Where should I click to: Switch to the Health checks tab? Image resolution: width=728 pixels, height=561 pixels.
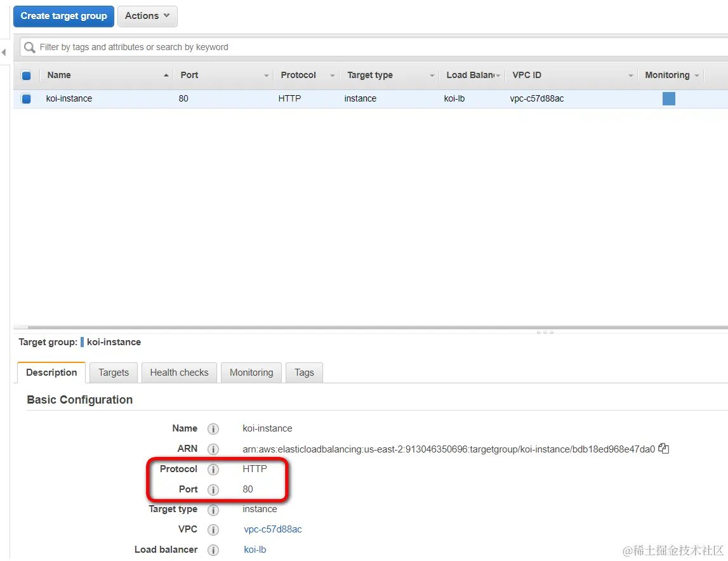coord(179,373)
